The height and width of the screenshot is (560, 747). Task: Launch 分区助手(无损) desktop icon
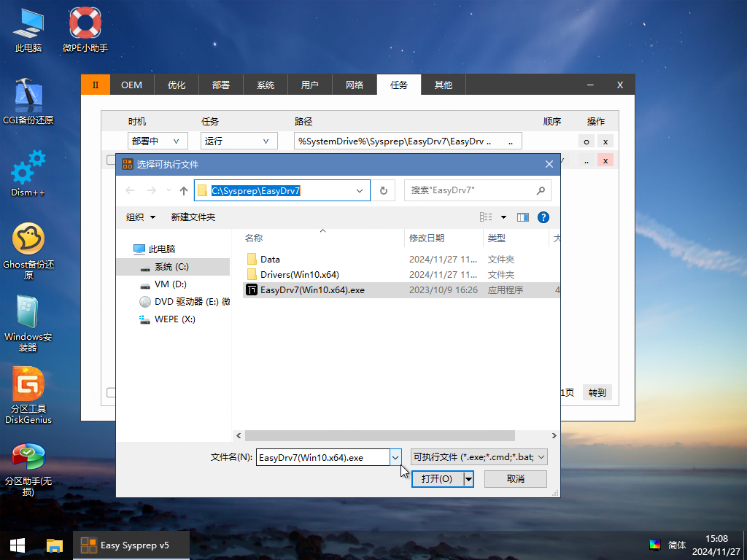28,469
